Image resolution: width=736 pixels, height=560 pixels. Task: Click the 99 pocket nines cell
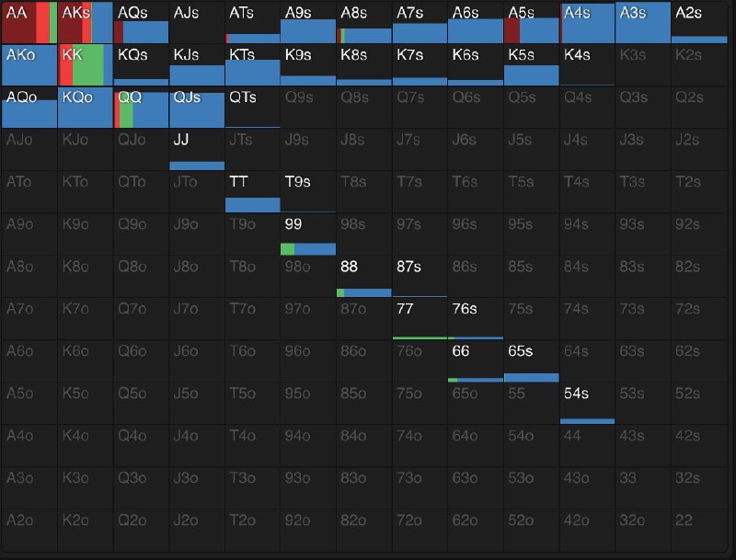pyautogui.click(x=308, y=234)
